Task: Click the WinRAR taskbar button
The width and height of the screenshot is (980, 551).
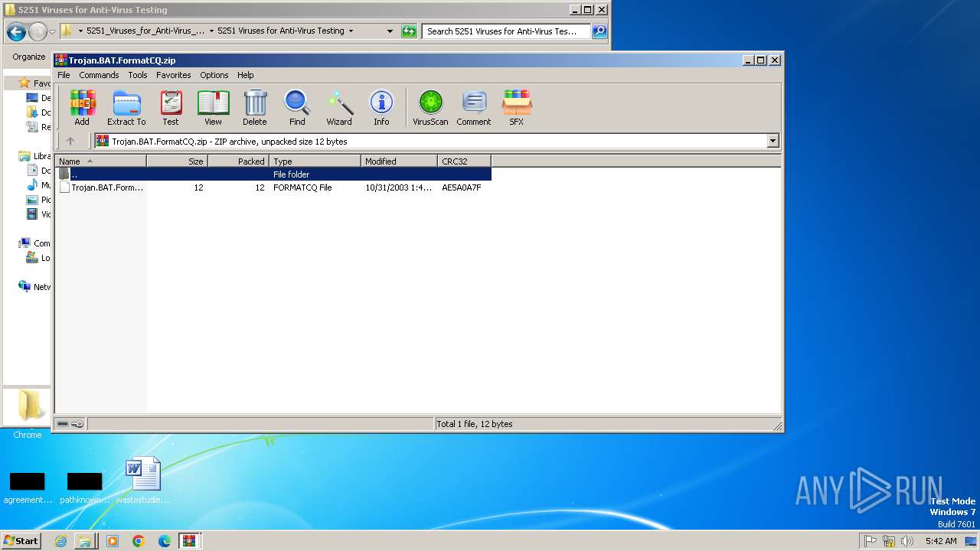Action: [x=190, y=541]
